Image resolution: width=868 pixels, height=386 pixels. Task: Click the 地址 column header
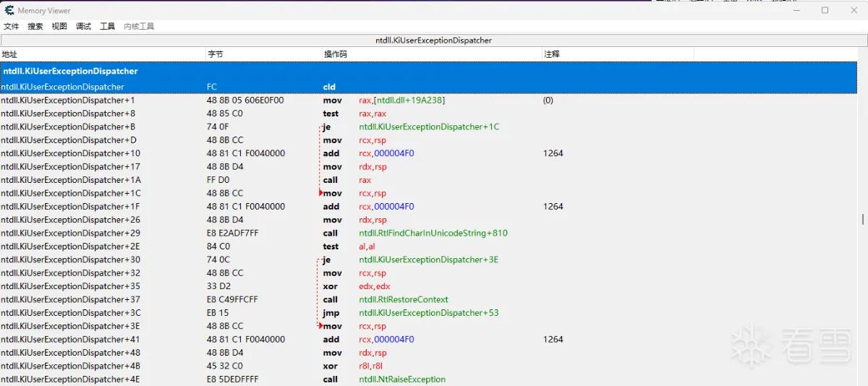click(x=103, y=54)
